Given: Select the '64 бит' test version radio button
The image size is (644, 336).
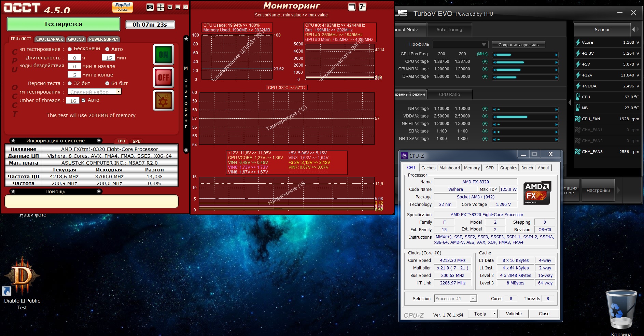Looking at the screenshot, I should [107, 83].
